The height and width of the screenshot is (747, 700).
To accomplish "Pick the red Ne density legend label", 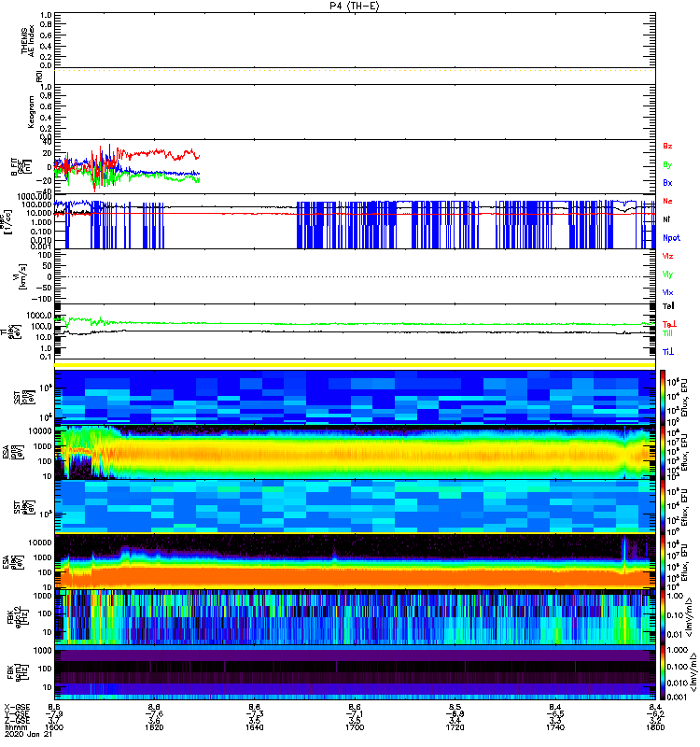I will coord(667,201).
